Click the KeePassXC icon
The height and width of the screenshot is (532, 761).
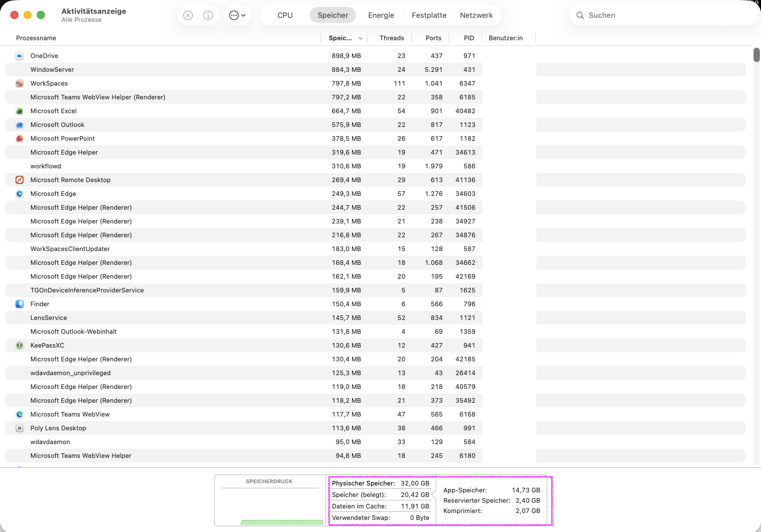pos(20,345)
